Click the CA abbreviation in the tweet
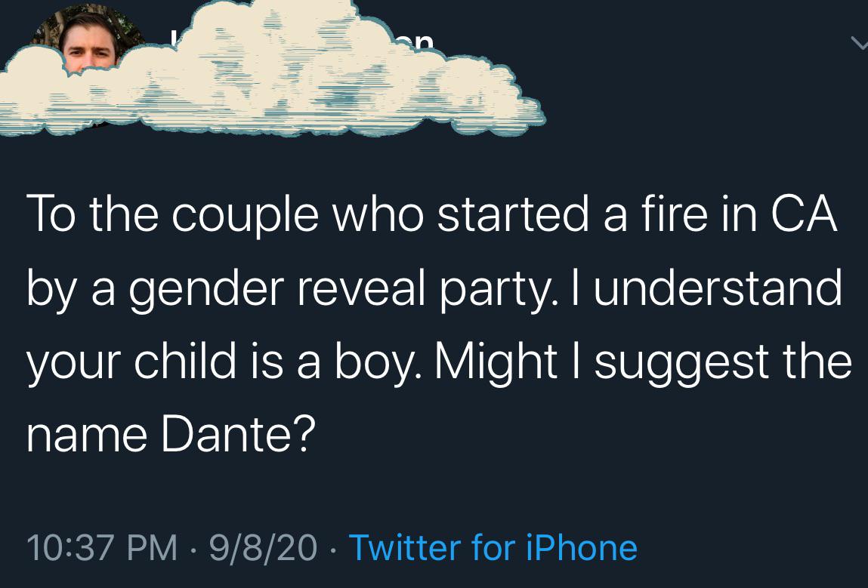The height and width of the screenshot is (588, 868). 807,213
